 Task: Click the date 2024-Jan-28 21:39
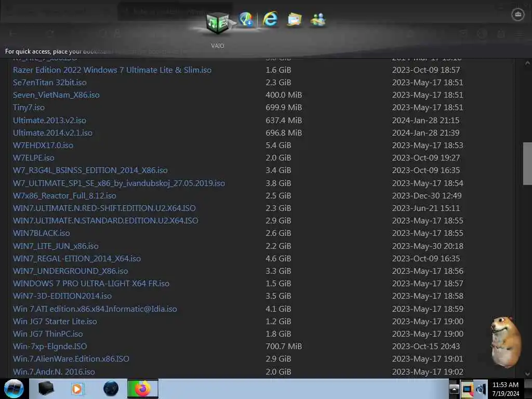click(426, 132)
